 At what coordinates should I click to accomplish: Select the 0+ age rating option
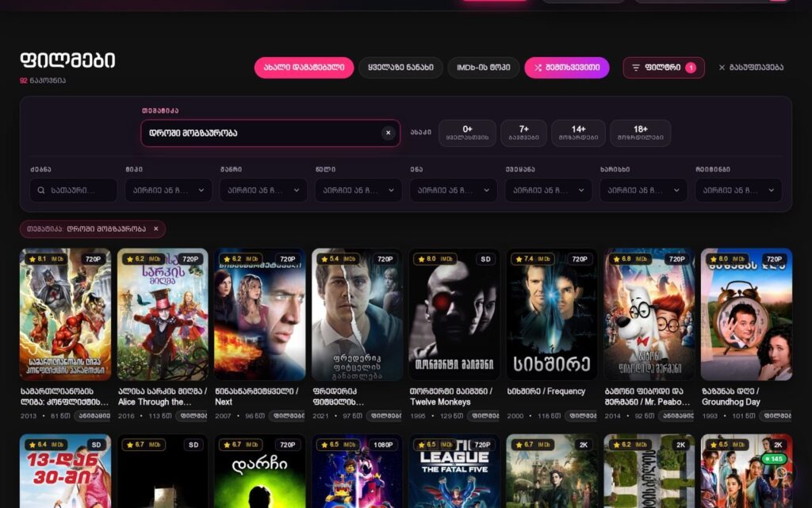point(467,133)
